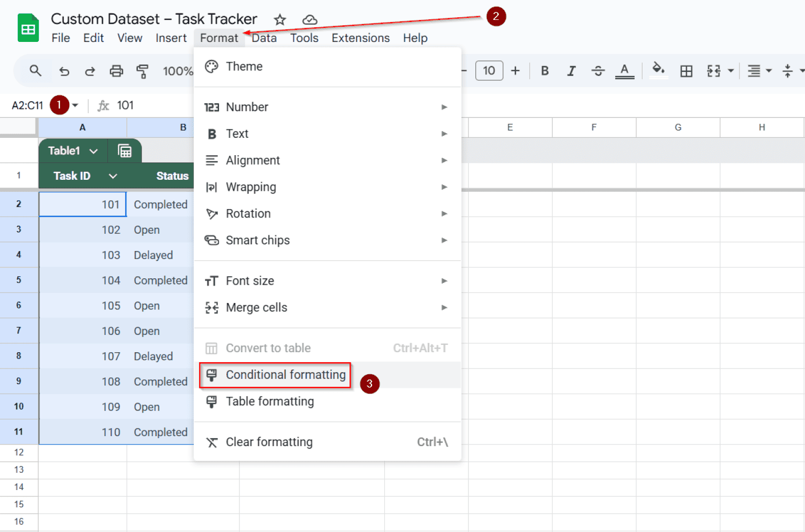805x532 pixels.
Task: Click the paint format tool
Action: [x=143, y=71]
